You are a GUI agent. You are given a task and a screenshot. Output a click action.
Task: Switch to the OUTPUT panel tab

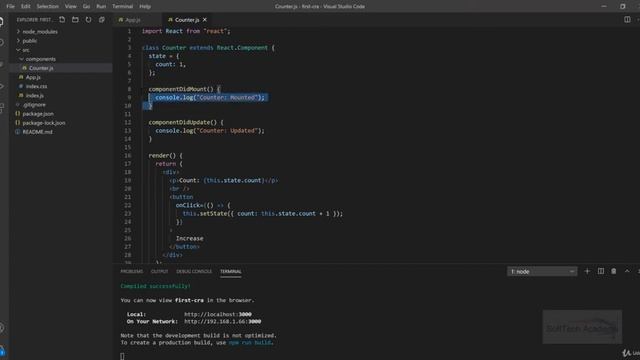tap(159, 271)
